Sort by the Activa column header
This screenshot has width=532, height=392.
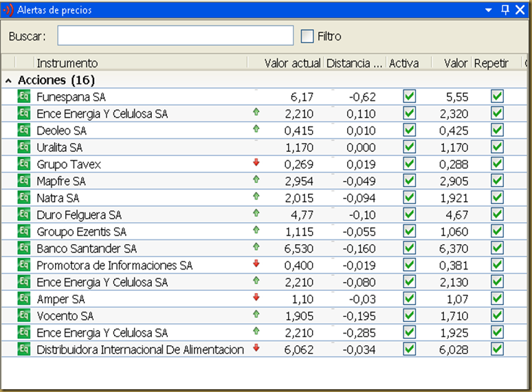tap(409, 63)
